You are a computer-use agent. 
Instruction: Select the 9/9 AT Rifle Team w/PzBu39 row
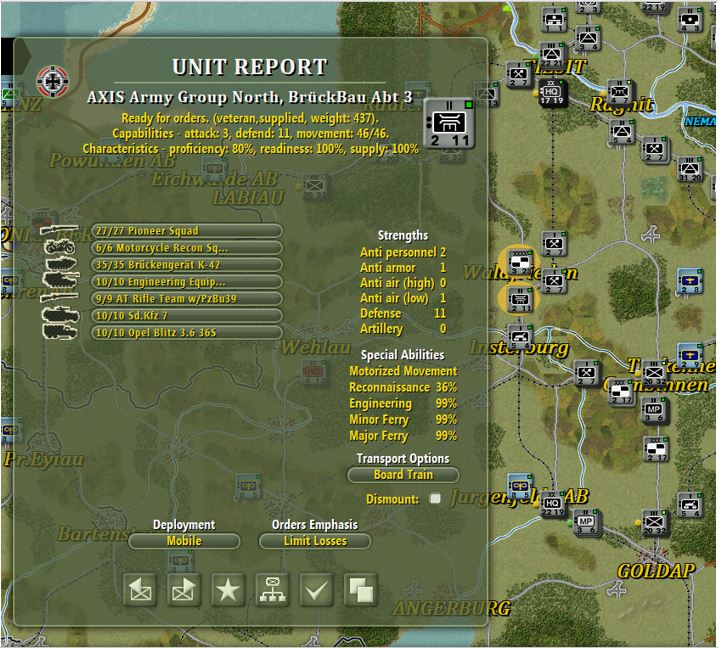pos(187,299)
